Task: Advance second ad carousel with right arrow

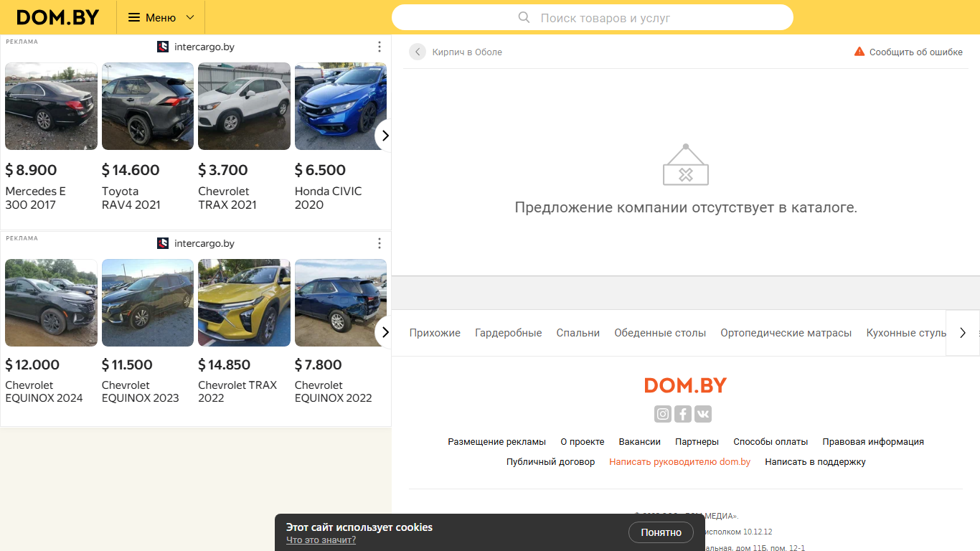Action: click(385, 332)
